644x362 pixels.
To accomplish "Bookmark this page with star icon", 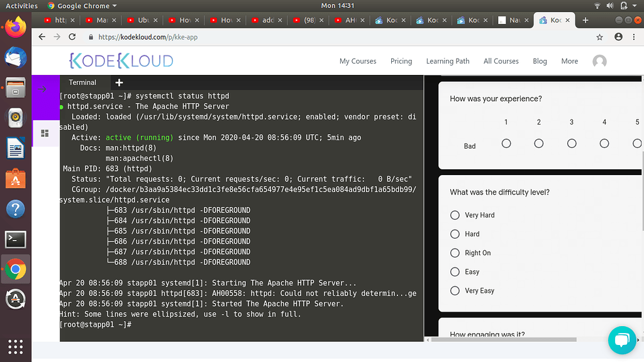I will (x=599, y=37).
